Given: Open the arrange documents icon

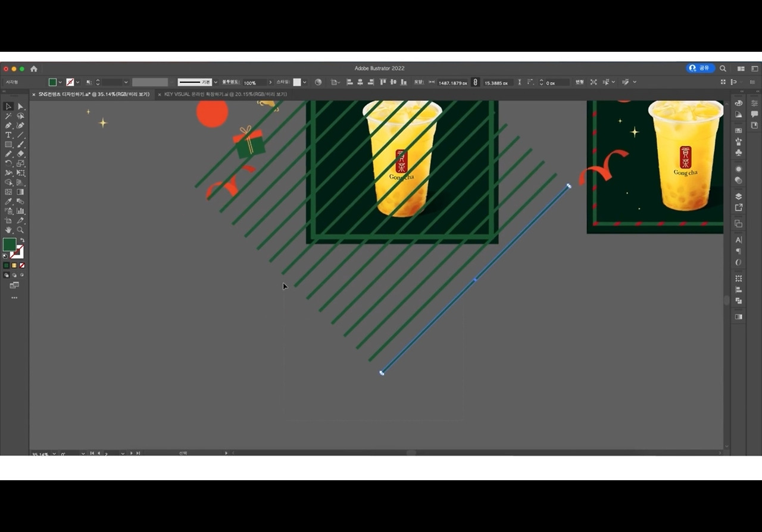Looking at the screenshot, I should click(x=741, y=68).
